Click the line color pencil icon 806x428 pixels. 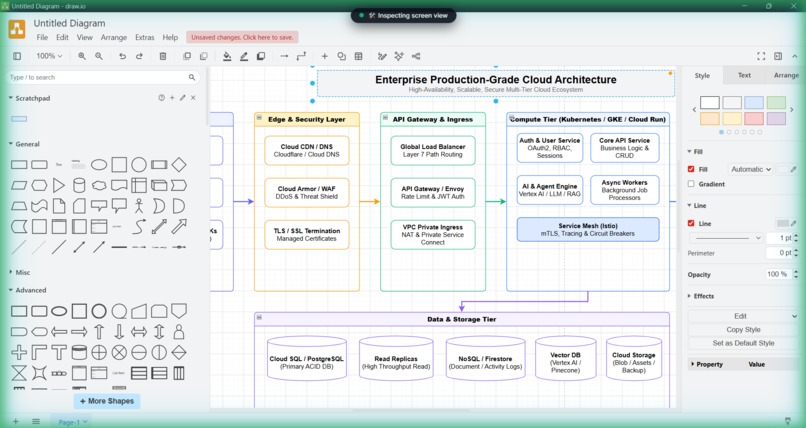pyautogui.click(x=244, y=56)
